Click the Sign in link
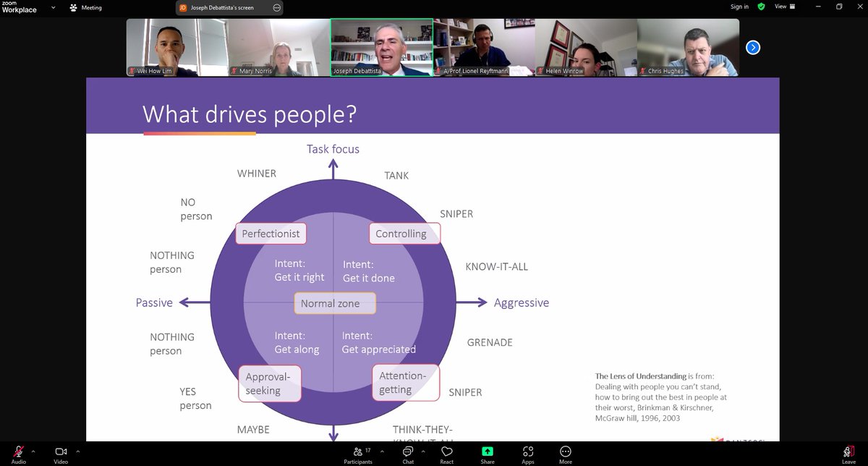The image size is (868, 466). (739, 7)
